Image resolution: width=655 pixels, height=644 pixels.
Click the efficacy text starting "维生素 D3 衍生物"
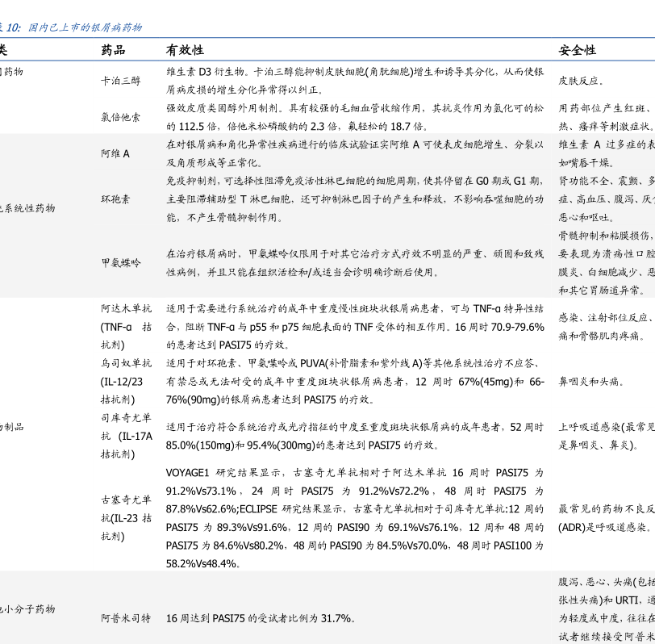[x=355, y=81]
